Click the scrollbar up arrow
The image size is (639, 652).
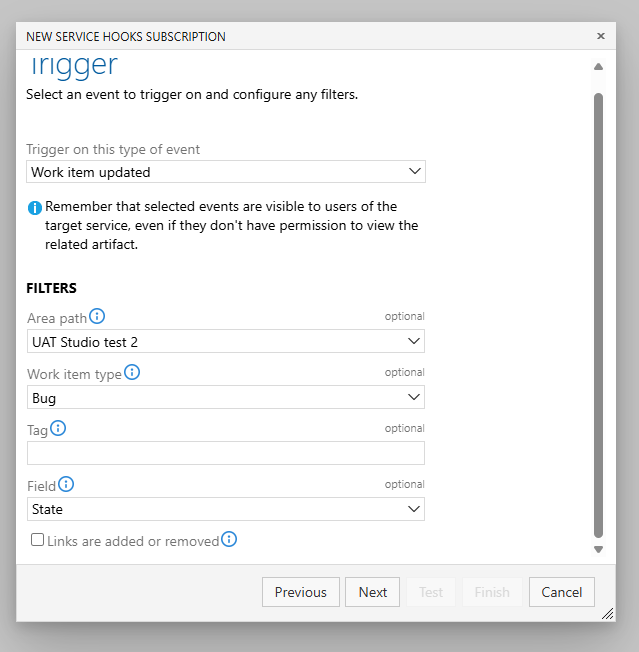pyautogui.click(x=598, y=67)
